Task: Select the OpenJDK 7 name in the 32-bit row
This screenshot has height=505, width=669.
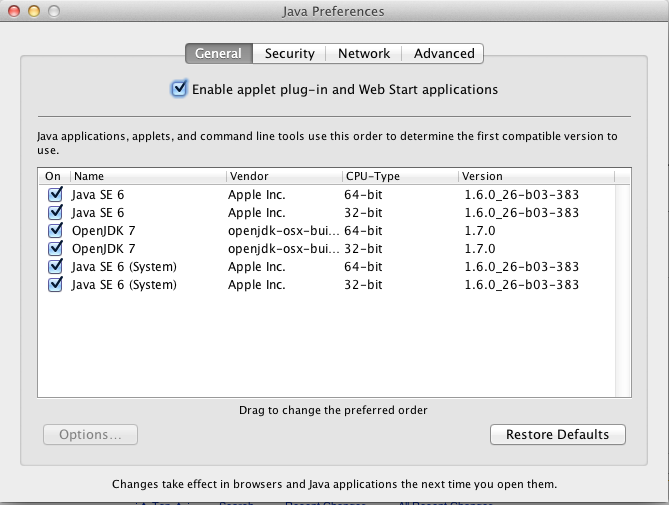Action: click(103, 249)
